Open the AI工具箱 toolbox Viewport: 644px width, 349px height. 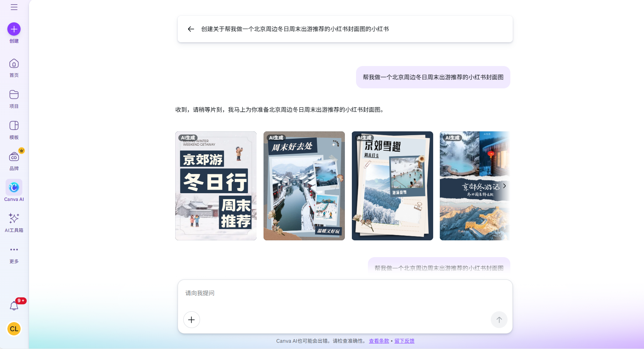[x=14, y=218]
